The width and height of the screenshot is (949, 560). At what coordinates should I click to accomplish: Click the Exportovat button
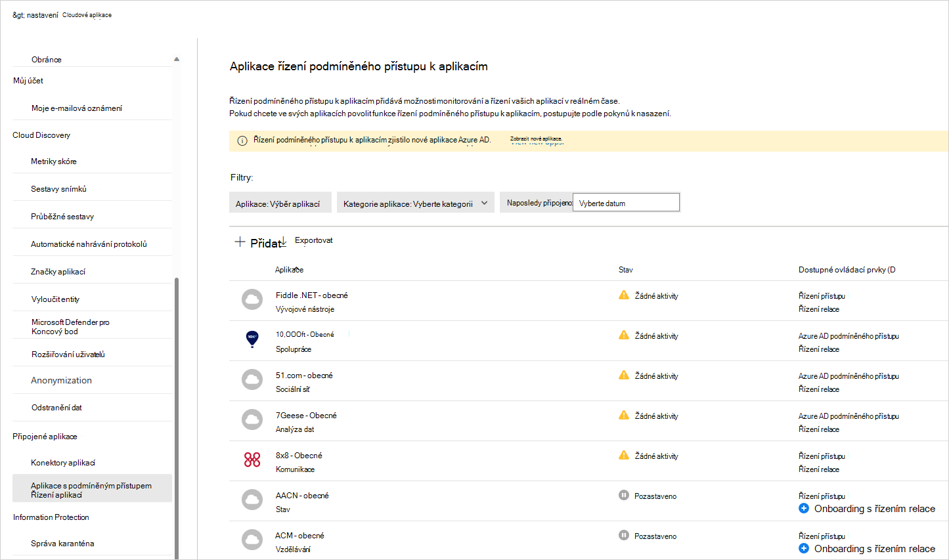point(314,240)
